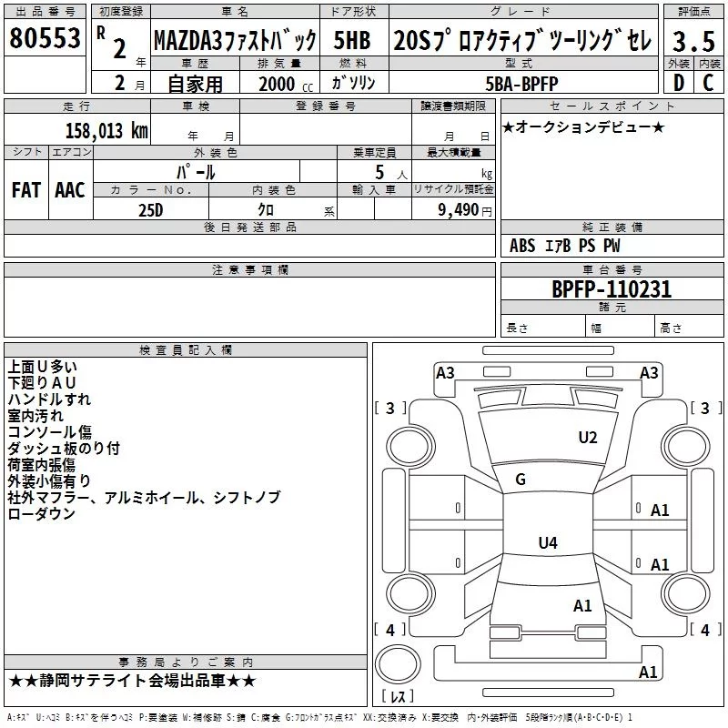728x728 pixels.
Task: Click inspector note ローダウン
Action: pos(41,513)
